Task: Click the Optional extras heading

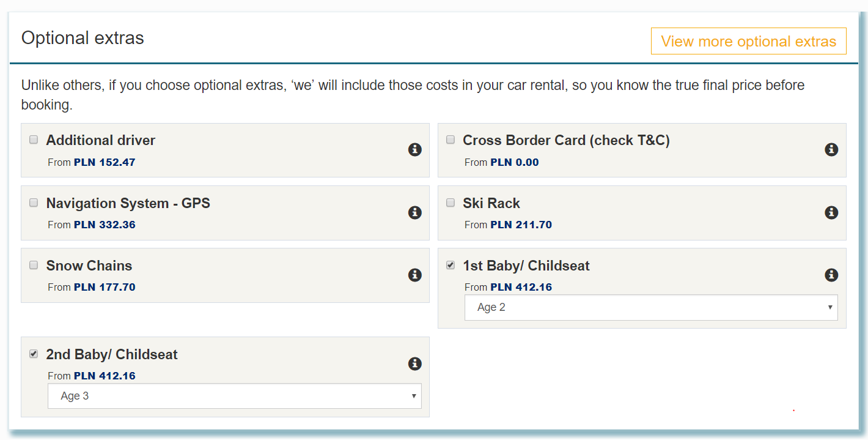Action: 83,38
